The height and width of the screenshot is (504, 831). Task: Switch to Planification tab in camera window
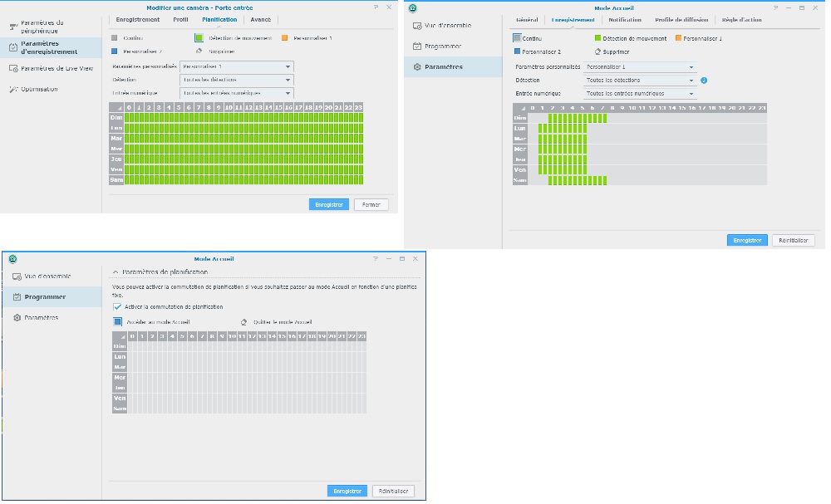click(219, 20)
